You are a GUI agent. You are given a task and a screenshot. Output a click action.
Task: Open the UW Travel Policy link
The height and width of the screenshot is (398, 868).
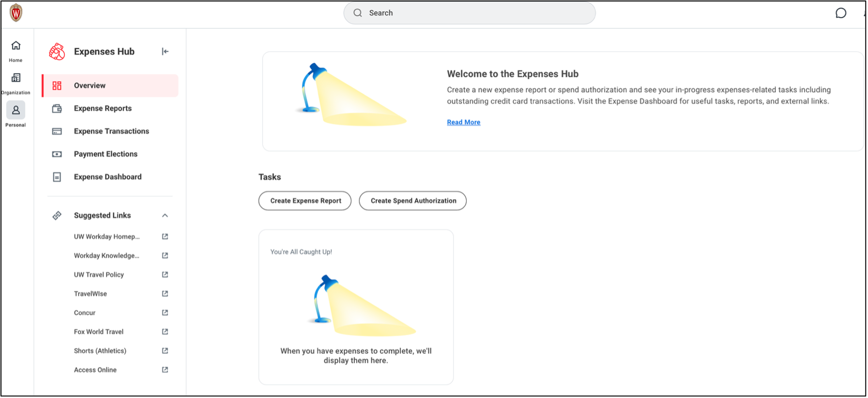[x=99, y=275]
